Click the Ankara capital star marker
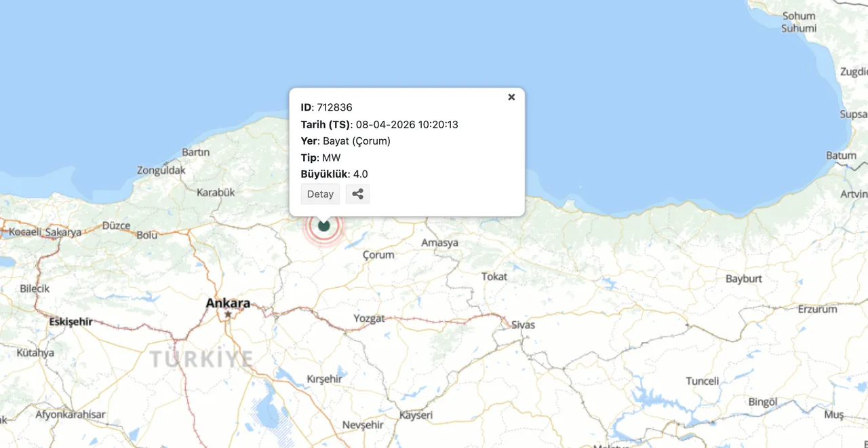This screenshot has width=868, height=448. pyautogui.click(x=226, y=313)
